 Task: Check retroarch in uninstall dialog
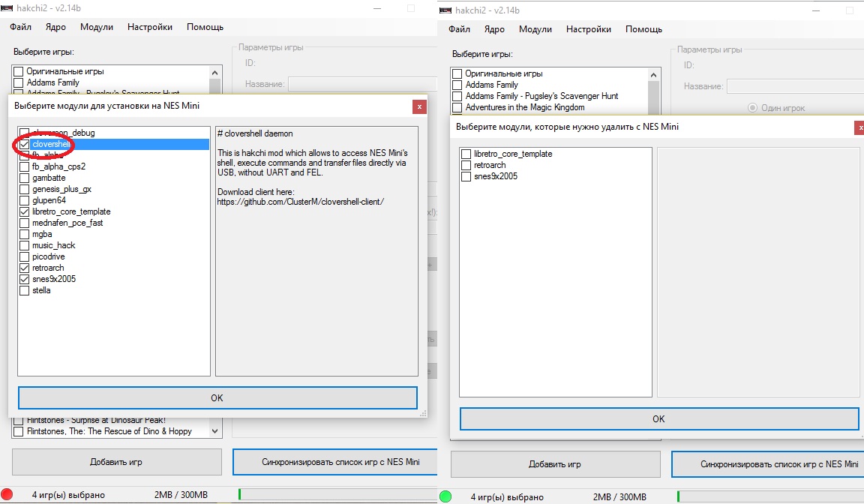point(466,165)
